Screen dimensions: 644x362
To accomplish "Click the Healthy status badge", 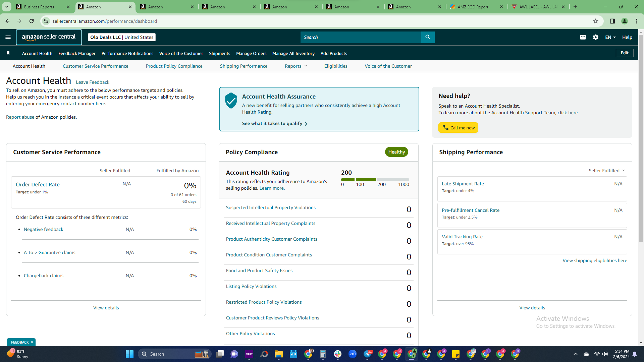I will pos(396,152).
